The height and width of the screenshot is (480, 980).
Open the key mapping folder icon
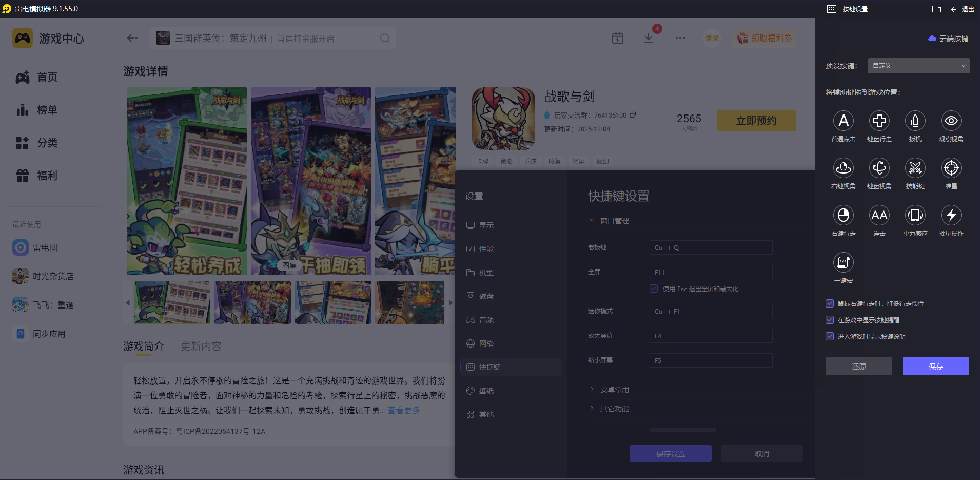[936, 9]
